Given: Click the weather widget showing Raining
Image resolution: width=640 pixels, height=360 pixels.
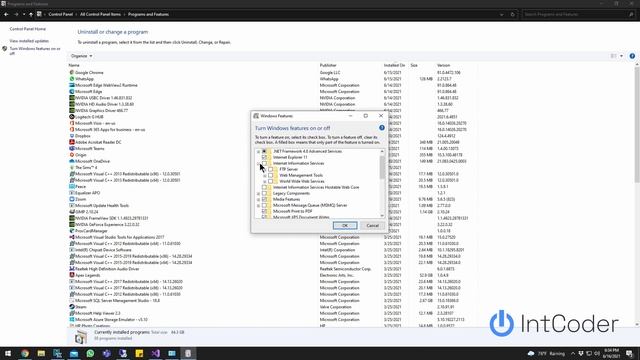Looking at the screenshot, I should pos(546,353).
